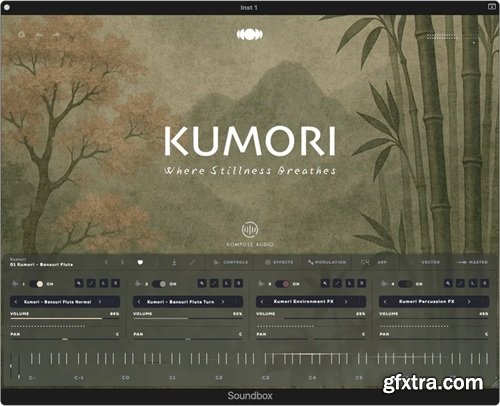Screen dimensions: 500x406
Task: Click the layer 1 diagonal line icon
Action: point(91,284)
